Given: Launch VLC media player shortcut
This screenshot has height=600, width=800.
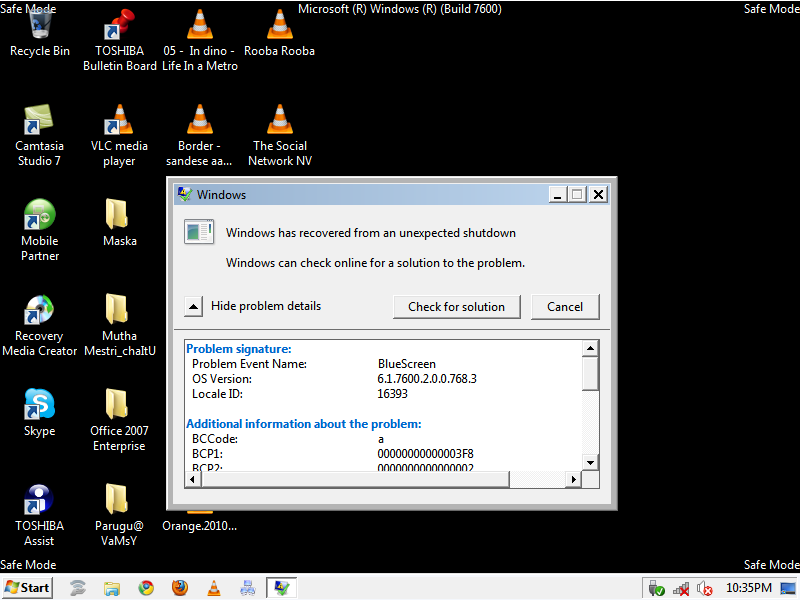Looking at the screenshot, I should [119, 135].
